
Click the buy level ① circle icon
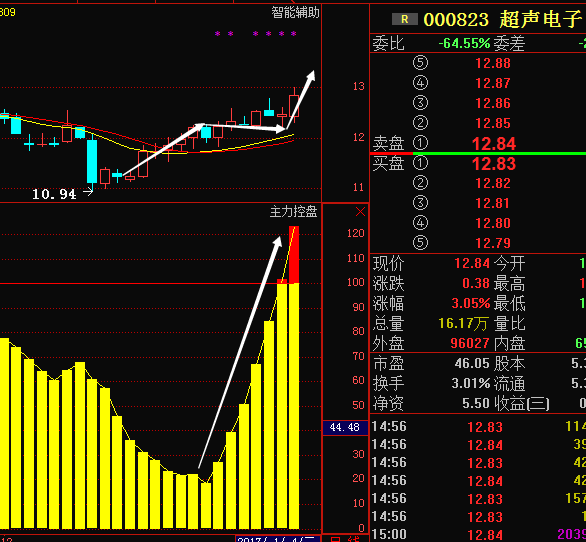click(x=420, y=163)
